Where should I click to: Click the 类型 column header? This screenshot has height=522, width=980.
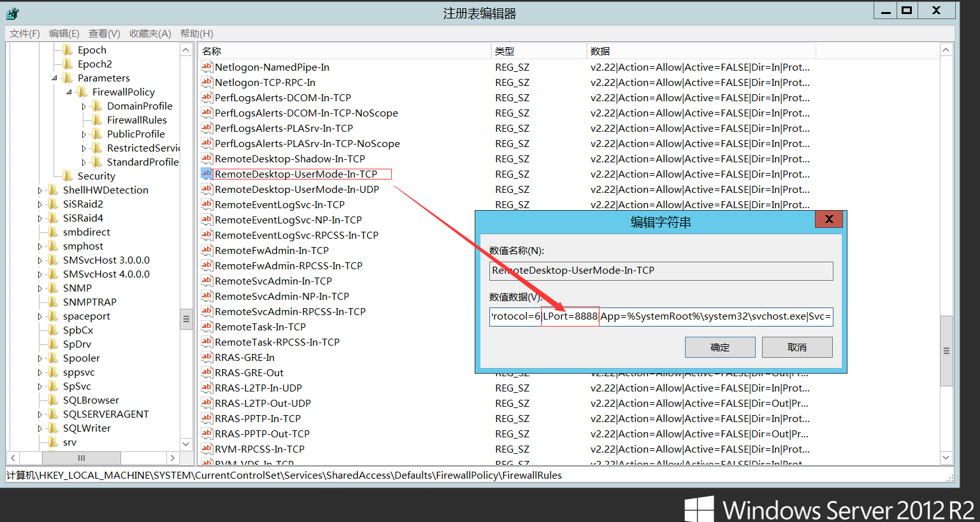click(538, 51)
